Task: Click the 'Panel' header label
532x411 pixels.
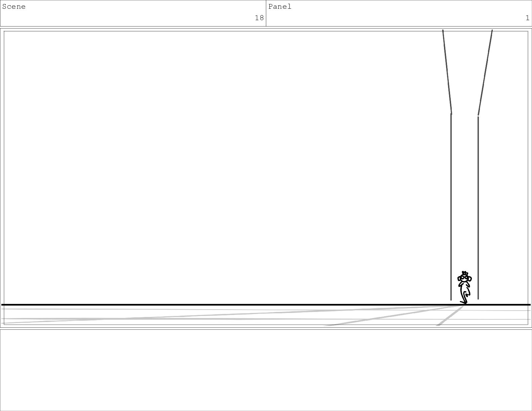Action: point(280,7)
